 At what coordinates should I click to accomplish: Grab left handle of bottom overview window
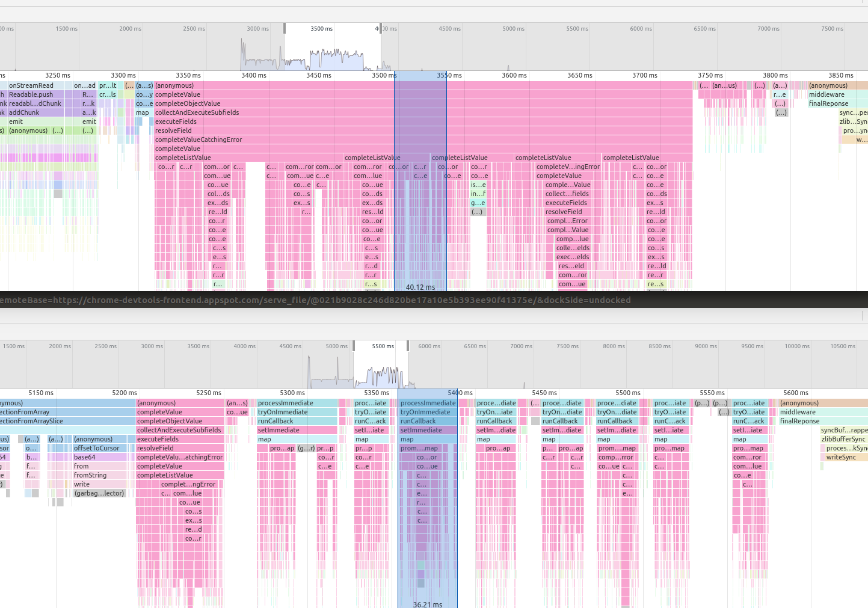(354, 346)
